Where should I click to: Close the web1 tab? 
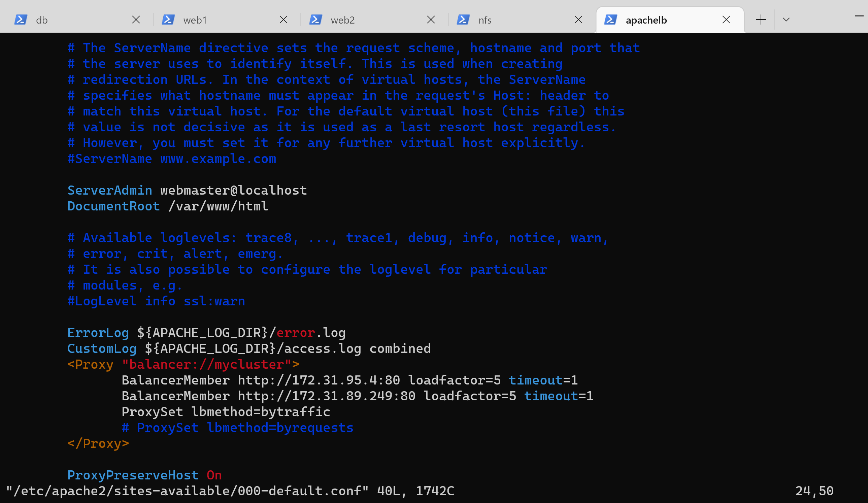(283, 20)
